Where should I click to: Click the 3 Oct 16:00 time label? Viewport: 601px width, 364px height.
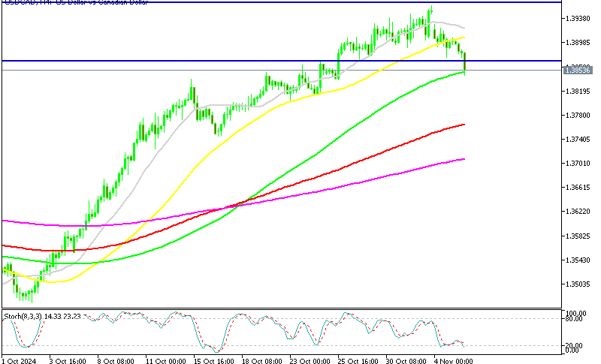point(68,361)
